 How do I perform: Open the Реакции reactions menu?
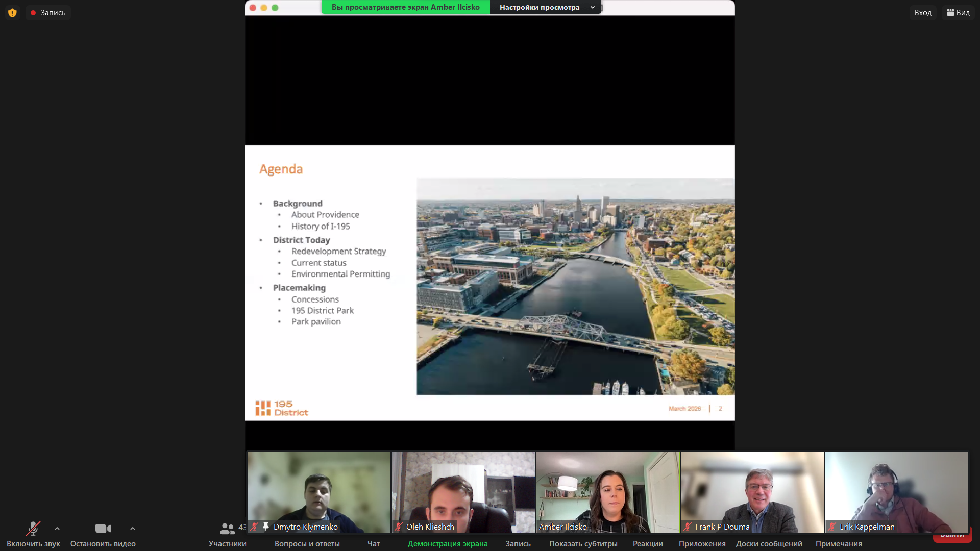647,544
